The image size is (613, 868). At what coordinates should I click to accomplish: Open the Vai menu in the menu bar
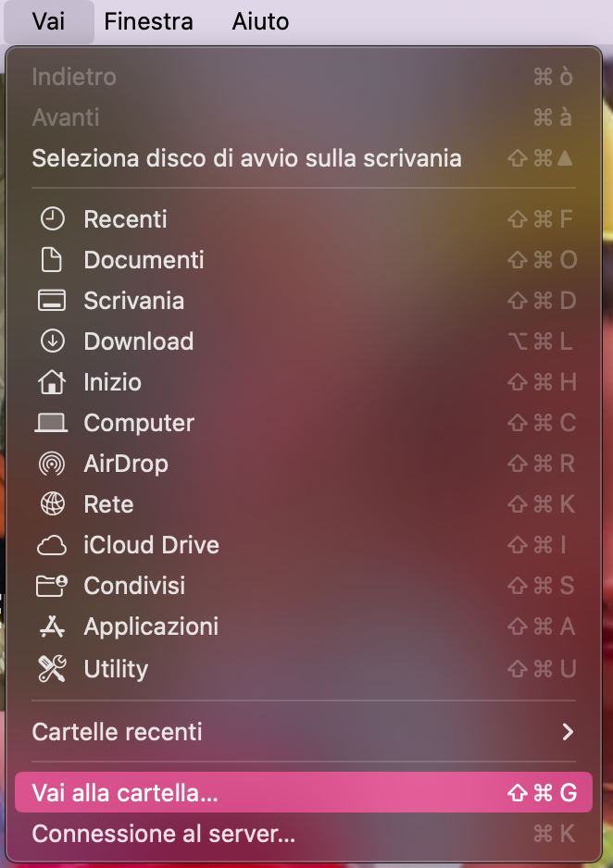(48, 21)
